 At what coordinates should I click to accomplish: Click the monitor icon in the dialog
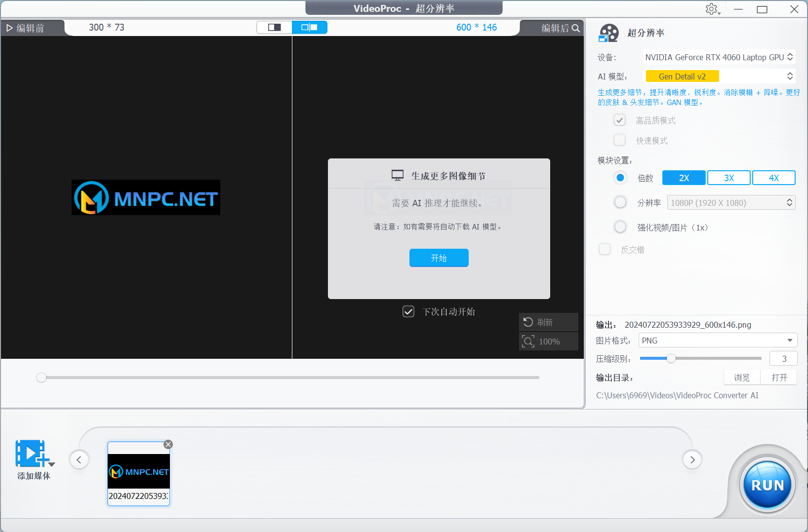pyautogui.click(x=398, y=176)
